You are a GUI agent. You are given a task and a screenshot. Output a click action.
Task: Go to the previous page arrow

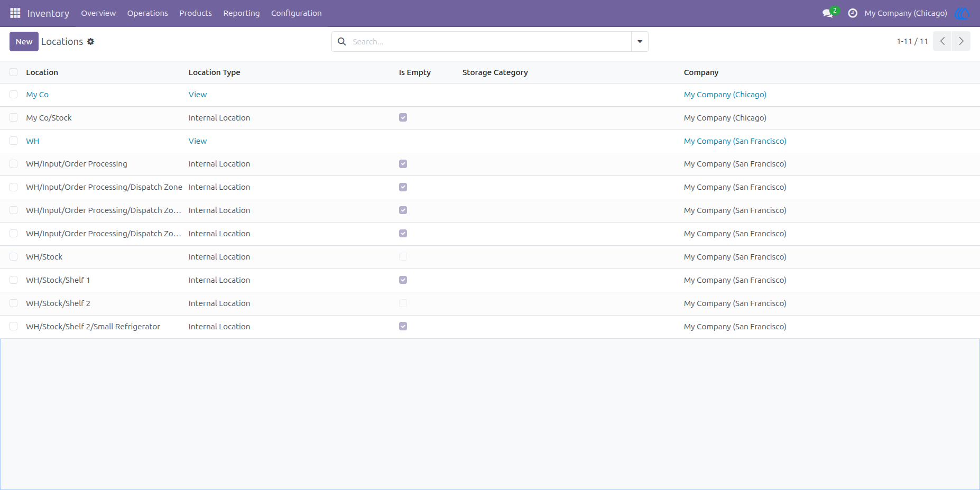click(942, 41)
